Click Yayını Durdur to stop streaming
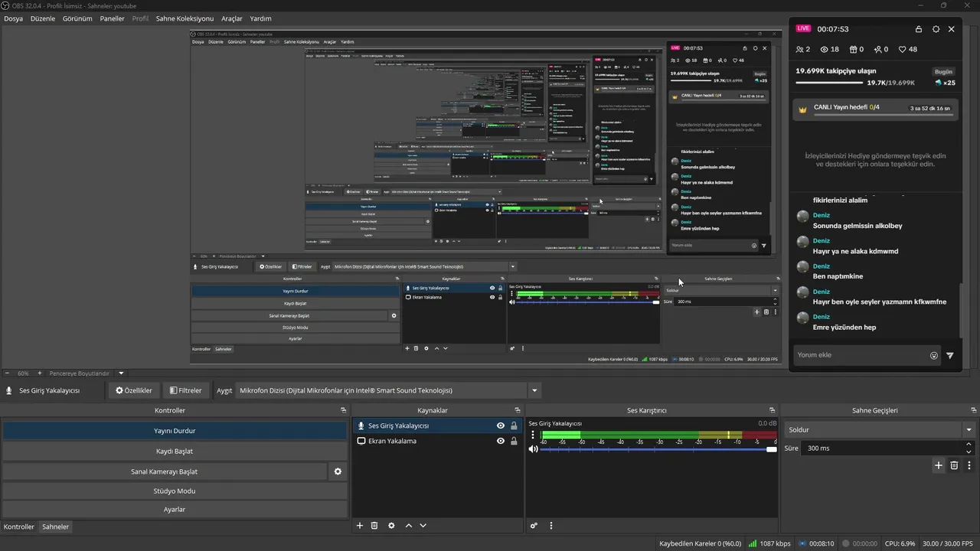The height and width of the screenshot is (551, 980). tap(175, 430)
